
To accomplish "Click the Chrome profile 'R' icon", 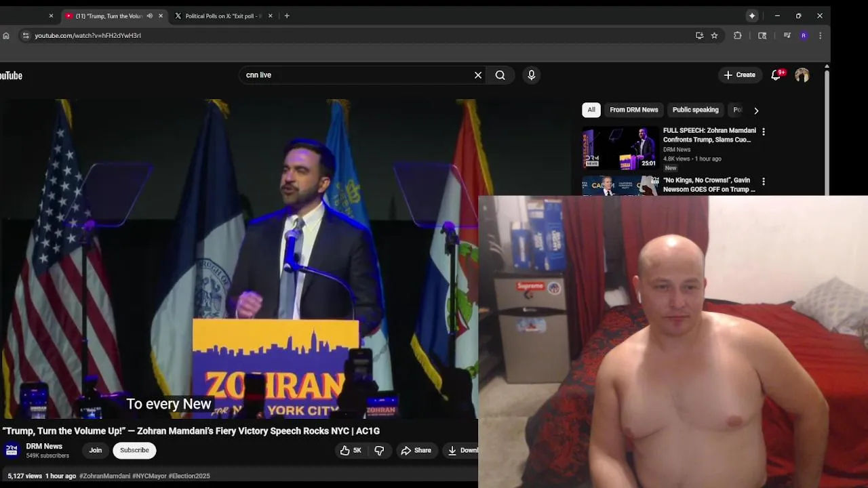I will (x=804, y=35).
